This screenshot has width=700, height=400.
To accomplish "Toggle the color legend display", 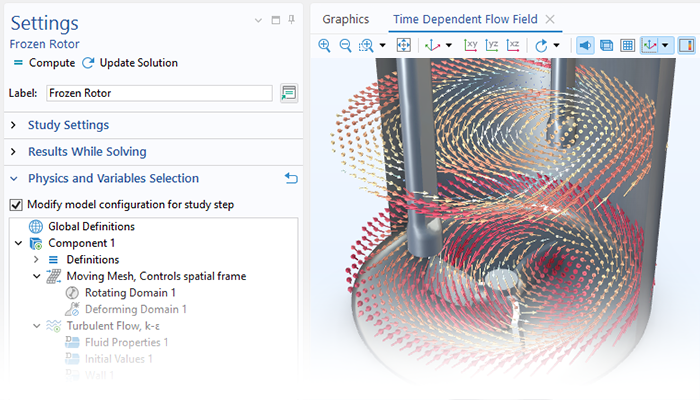I will pyautogui.click(x=687, y=45).
